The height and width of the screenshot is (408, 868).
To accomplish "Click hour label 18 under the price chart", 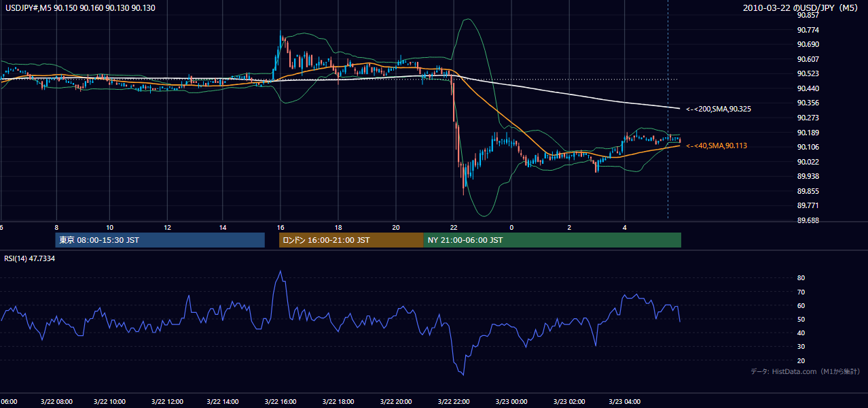I will [x=338, y=227].
